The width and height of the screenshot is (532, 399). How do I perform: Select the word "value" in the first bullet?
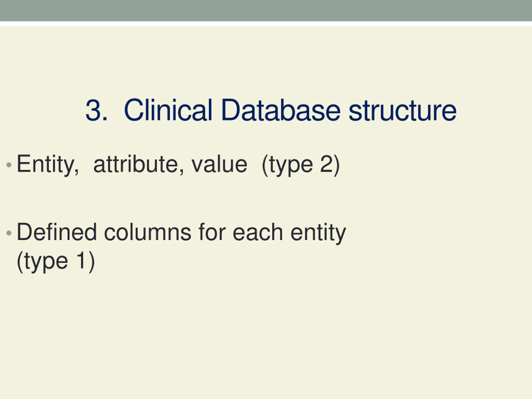coord(219,165)
